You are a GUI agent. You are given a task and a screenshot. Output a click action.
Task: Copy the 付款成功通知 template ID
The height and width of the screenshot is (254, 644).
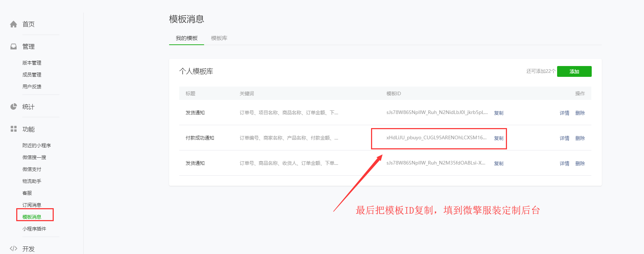tap(499, 138)
